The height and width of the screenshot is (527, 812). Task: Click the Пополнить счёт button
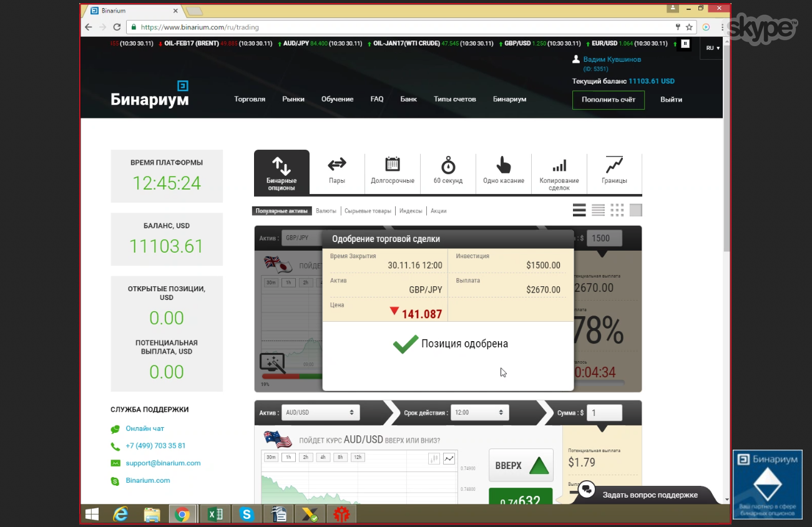click(x=609, y=100)
